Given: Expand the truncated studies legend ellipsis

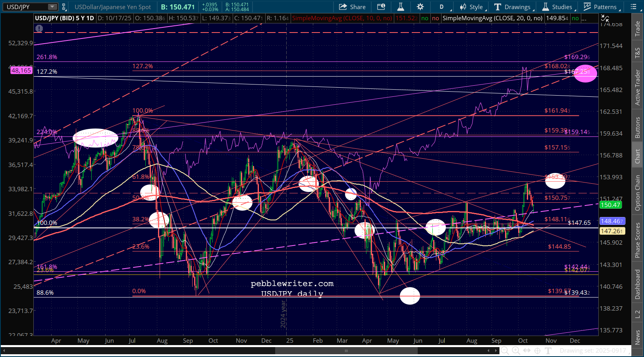Looking at the screenshot, I should pos(584,18).
